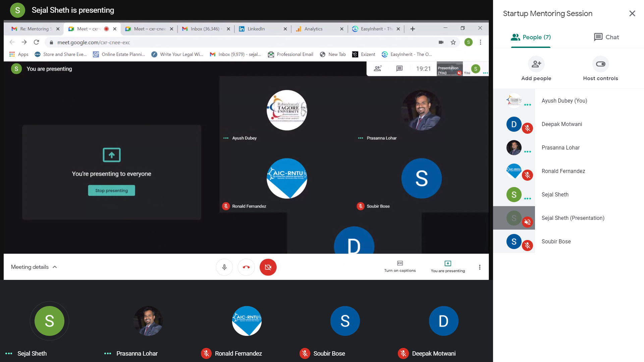Click the Stop presenting button

point(111,190)
